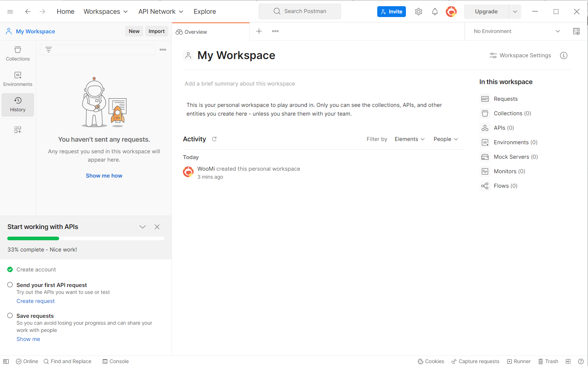Screen dimensions: 588x366
Task: Open the user avatar menu
Action: [x=451, y=12]
